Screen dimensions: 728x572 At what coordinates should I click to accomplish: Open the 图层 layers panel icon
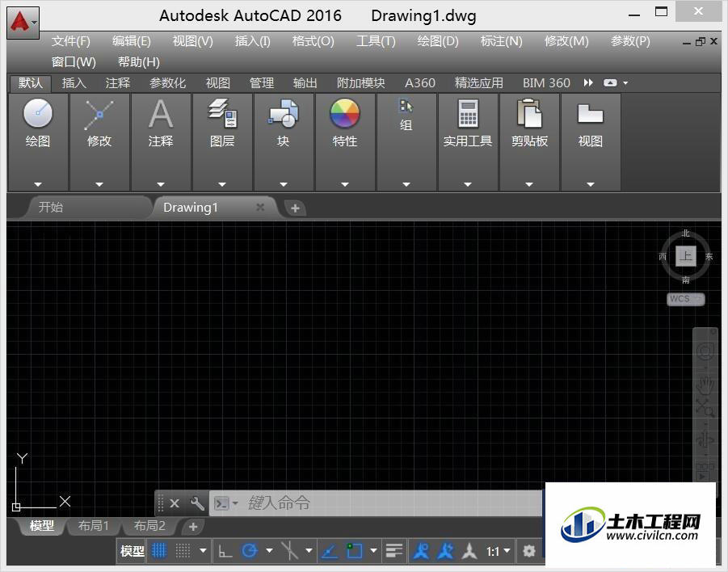(222, 113)
